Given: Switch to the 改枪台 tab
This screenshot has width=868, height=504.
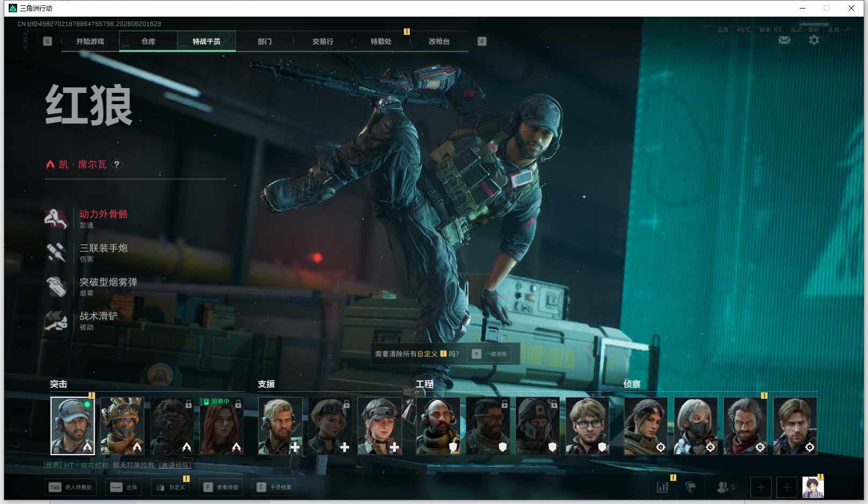Looking at the screenshot, I should (x=439, y=41).
